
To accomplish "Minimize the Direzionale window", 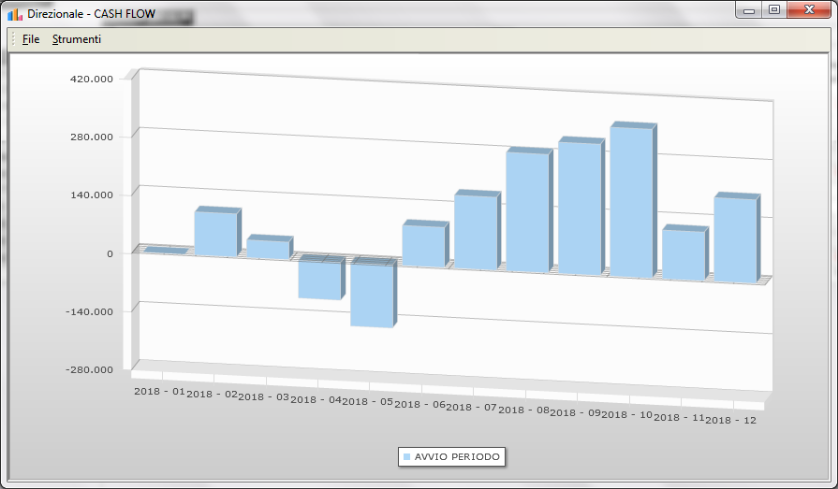I will (x=749, y=10).
